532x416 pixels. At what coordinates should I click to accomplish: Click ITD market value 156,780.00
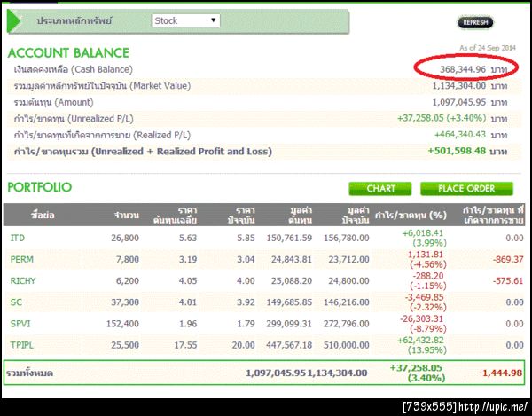[x=346, y=238]
